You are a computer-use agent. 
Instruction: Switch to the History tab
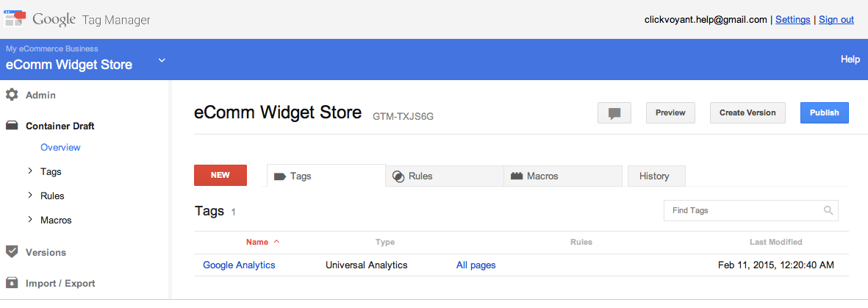[656, 176]
